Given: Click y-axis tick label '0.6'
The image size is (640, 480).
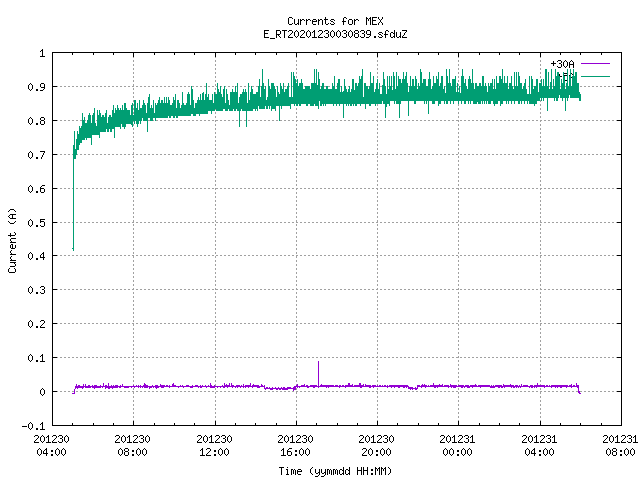Looking at the screenshot, I should tap(36, 189).
